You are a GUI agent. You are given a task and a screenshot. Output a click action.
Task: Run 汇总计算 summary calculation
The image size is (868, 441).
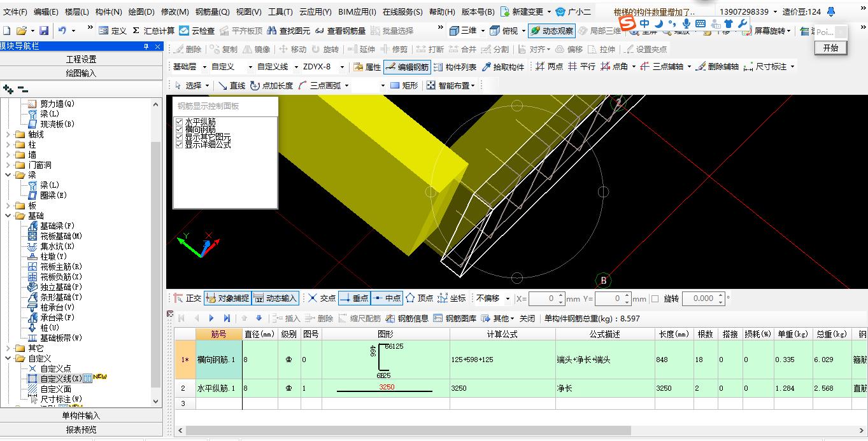(153, 31)
